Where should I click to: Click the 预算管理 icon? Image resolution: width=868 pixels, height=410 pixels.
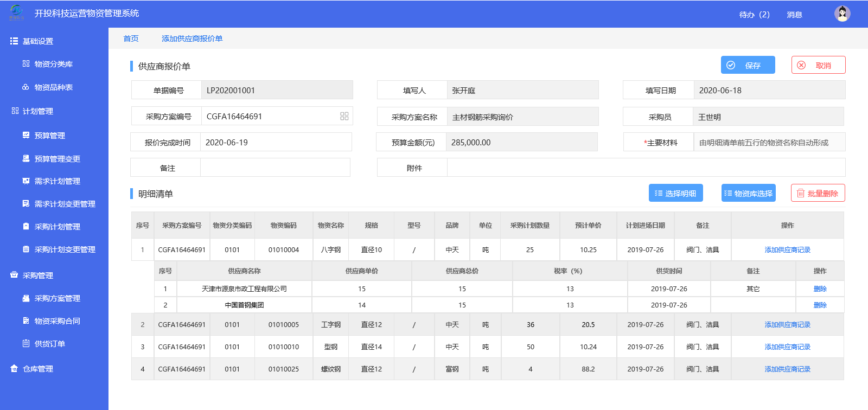pos(26,135)
